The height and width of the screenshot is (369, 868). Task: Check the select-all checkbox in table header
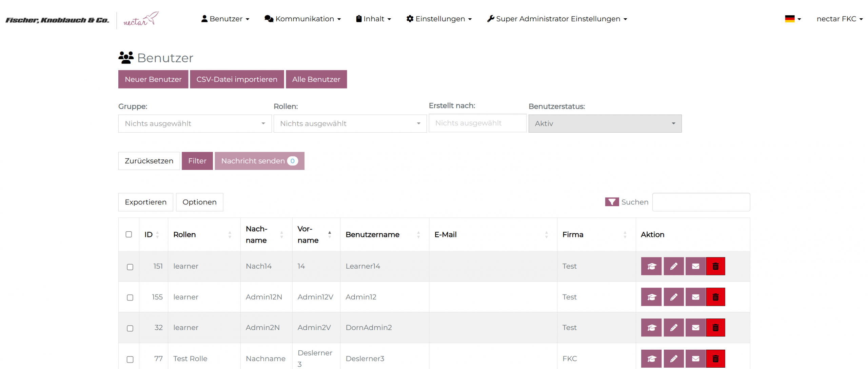point(129,234)
